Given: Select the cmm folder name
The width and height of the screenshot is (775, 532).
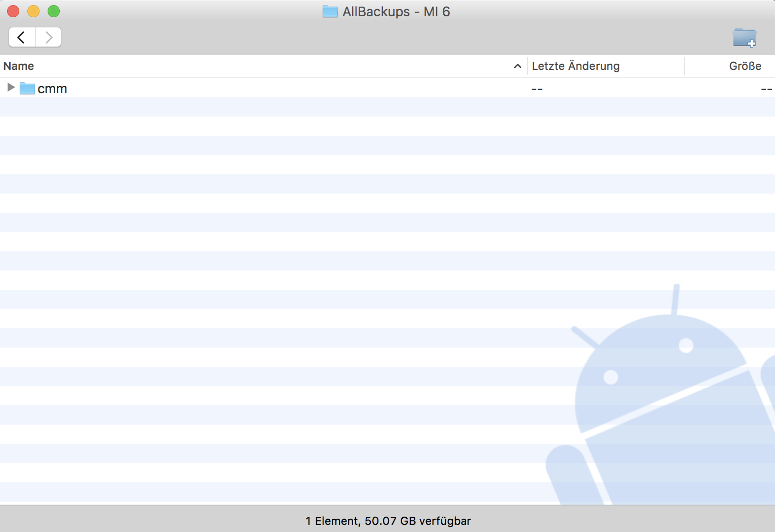Looking at the screenshot, I should [x=52, y=89].
